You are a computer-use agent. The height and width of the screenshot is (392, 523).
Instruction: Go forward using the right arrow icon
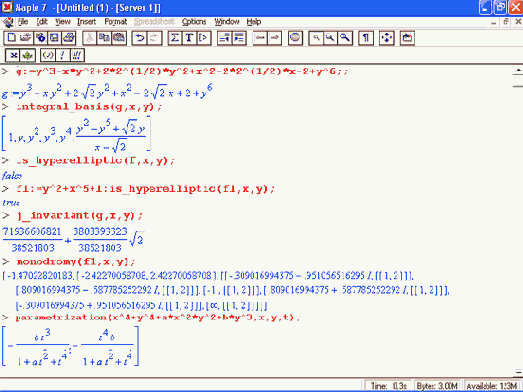(274, 38)
